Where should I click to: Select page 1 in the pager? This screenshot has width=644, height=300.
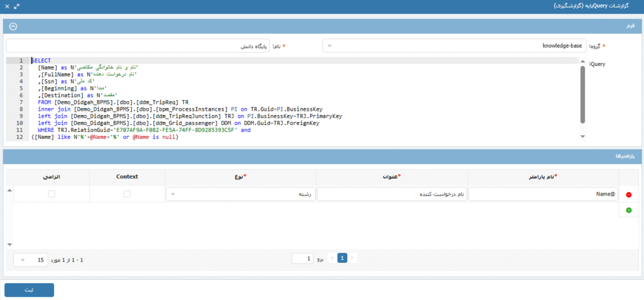pos(342,258)
